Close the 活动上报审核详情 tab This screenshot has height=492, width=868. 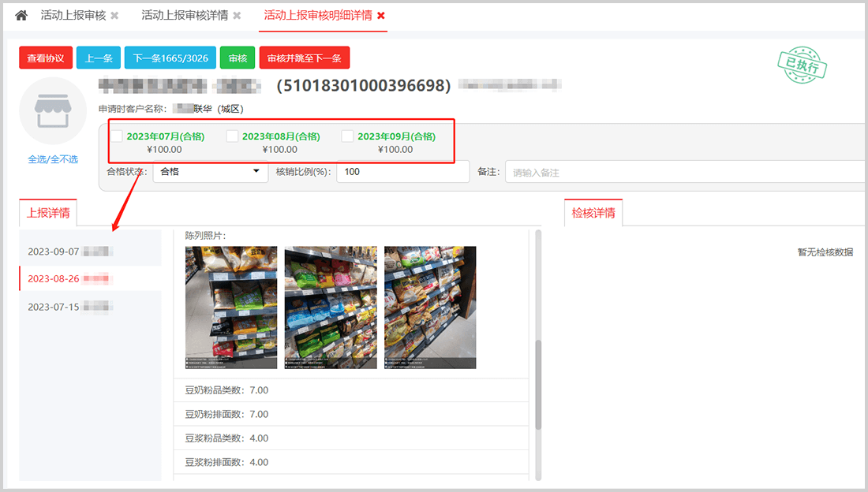pyautogui.click(x=237, y=16)
